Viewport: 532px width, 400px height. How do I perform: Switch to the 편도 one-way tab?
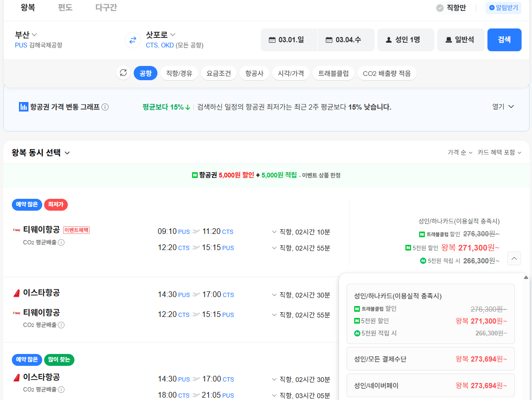point(65,8)
